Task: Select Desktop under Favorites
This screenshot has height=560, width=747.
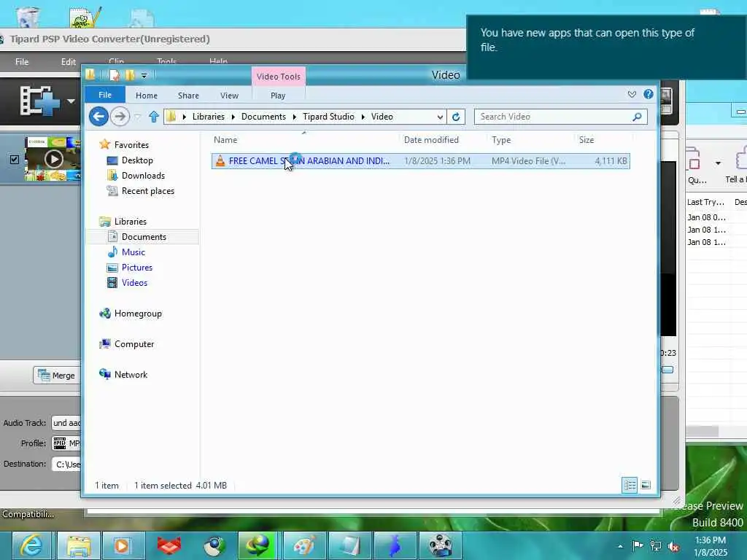Action: point(137,160)
